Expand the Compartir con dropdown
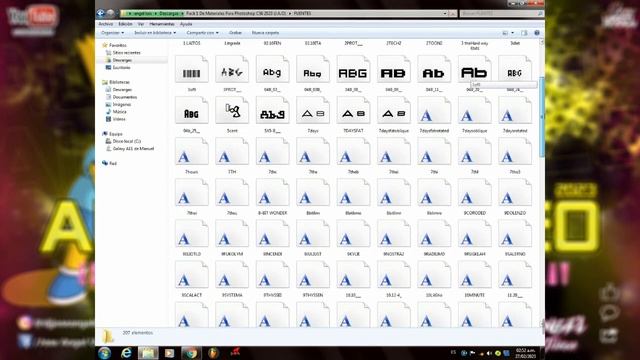640x360 pixels. [202, 33]
